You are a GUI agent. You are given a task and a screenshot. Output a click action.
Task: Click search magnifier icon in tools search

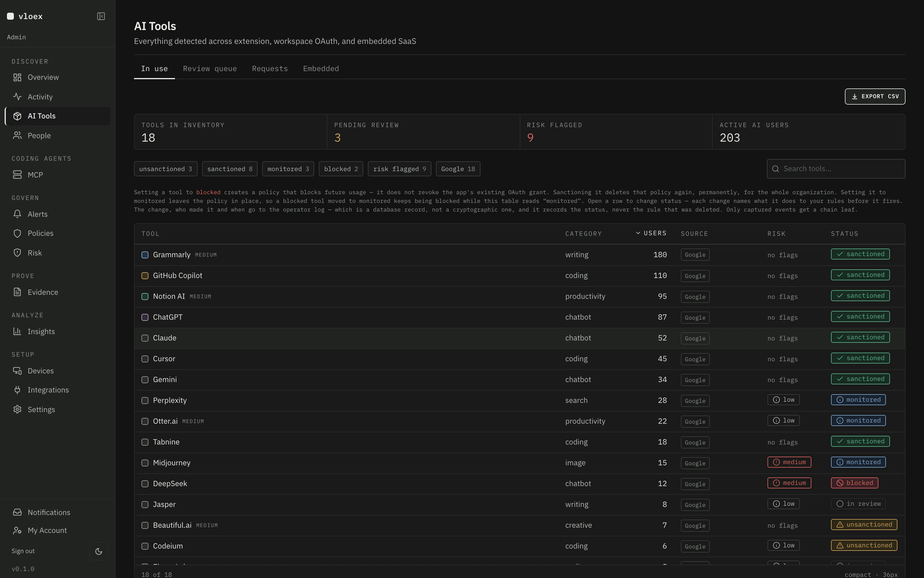[776, 169]
